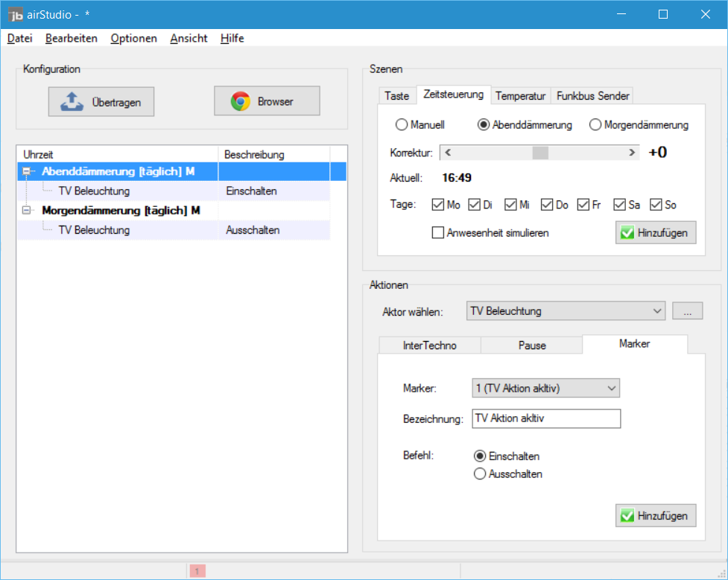Click the right arrow of Korrektur scrollbar
The height and width of the screenshot is (580, 728).
pyautogui.click(x=633, y=152)
